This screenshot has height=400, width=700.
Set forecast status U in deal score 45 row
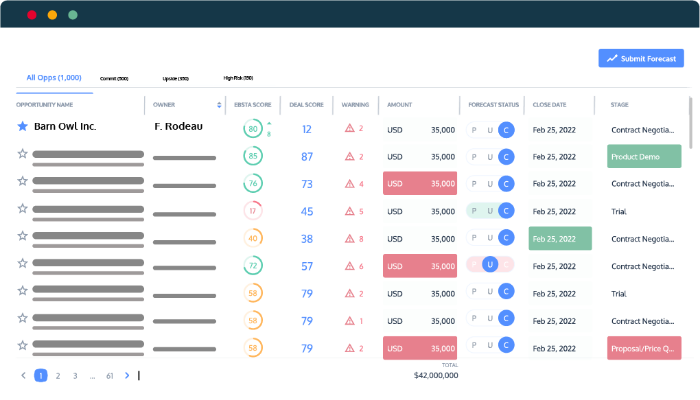click(x=490, y=211)
